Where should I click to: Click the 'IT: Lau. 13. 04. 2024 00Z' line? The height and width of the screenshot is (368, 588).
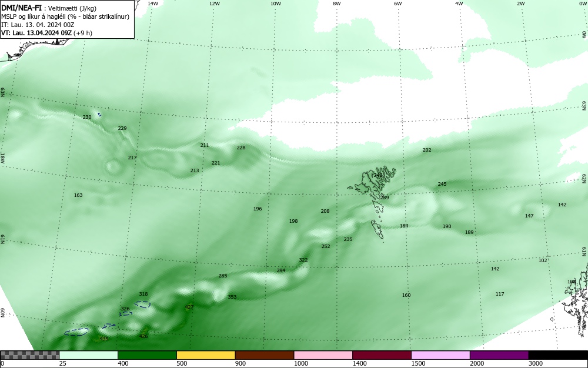[38, 25]
